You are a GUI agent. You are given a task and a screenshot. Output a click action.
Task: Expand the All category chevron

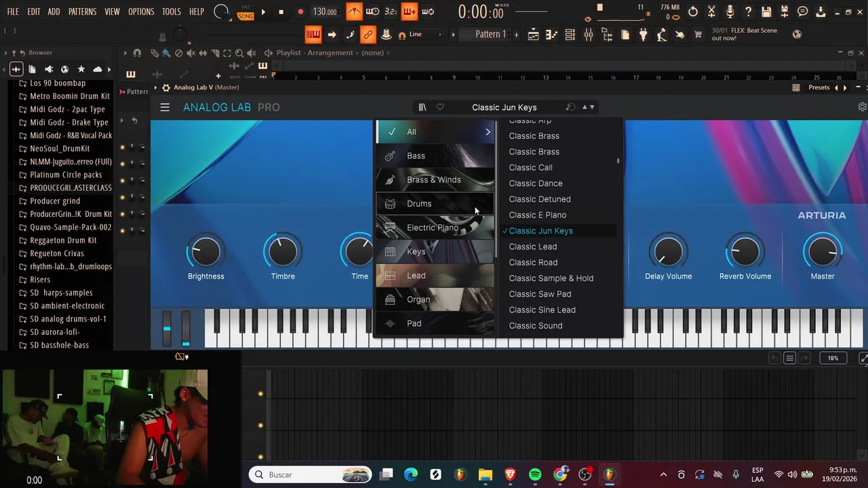(x=488, y=131)
